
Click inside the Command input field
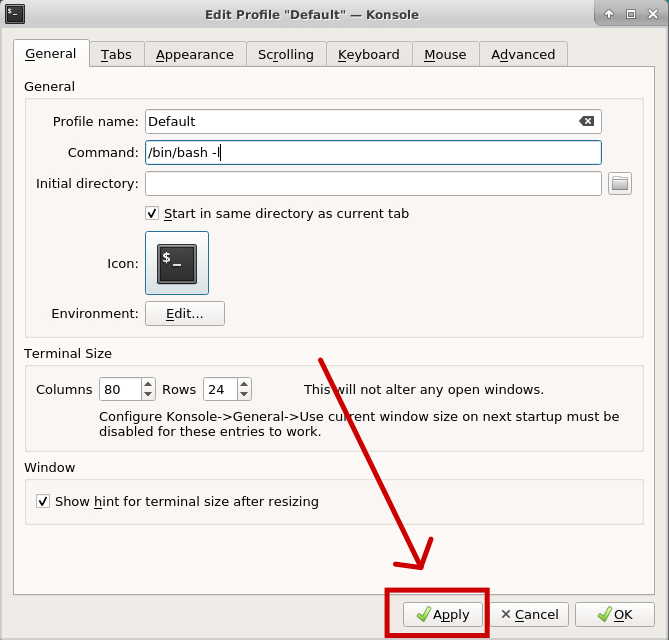point(373,152)
